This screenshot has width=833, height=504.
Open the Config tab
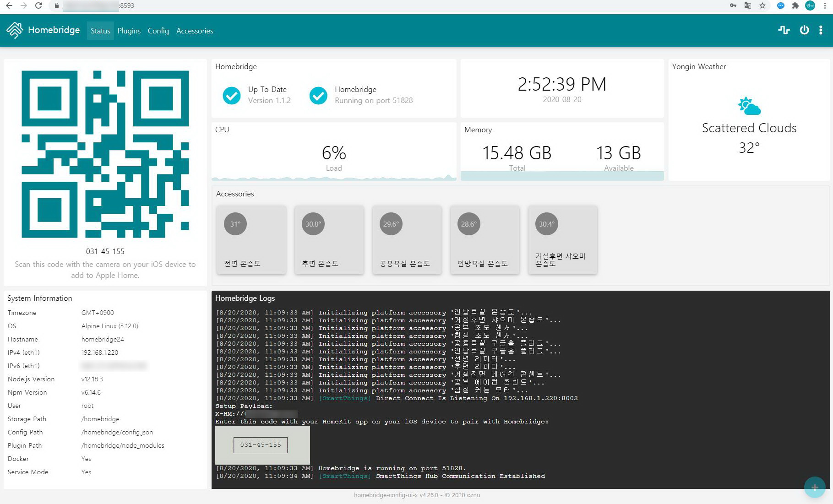[x=158, y=31]
